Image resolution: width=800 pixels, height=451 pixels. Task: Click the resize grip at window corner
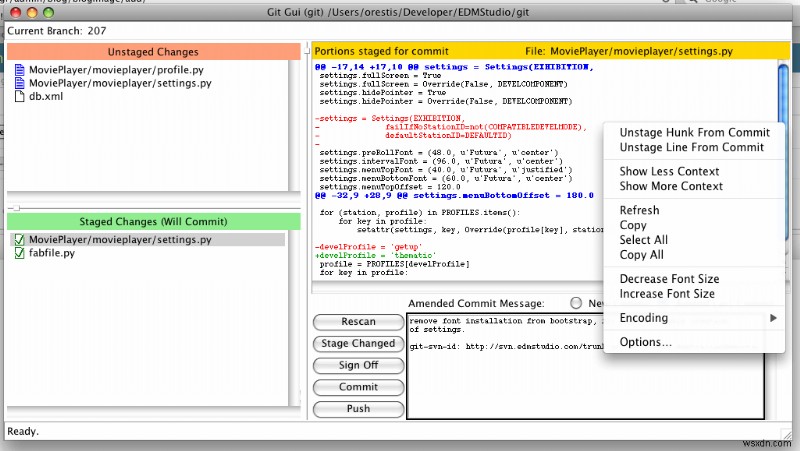[x=788, y=433]
